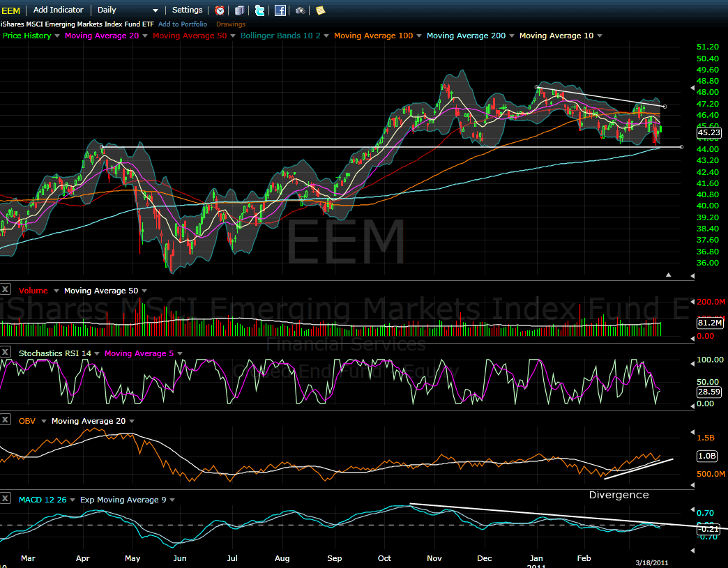Open Moving Average 200 dropdown arrow
728x568 pixels.
tap(512, 36)
